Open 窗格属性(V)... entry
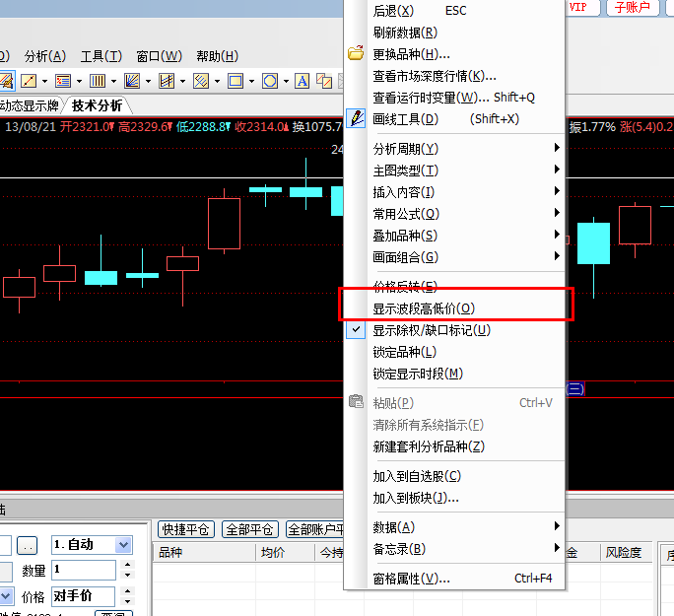 coord(455,579)
